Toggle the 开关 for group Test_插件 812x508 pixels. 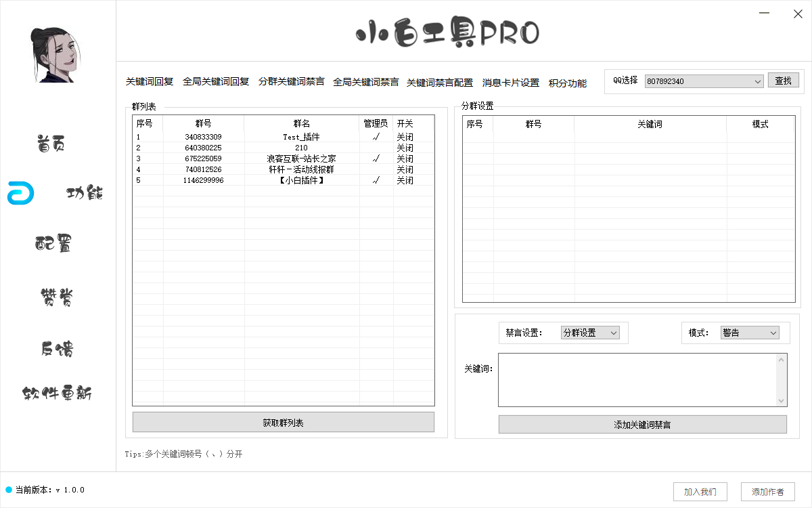point(405,136)
